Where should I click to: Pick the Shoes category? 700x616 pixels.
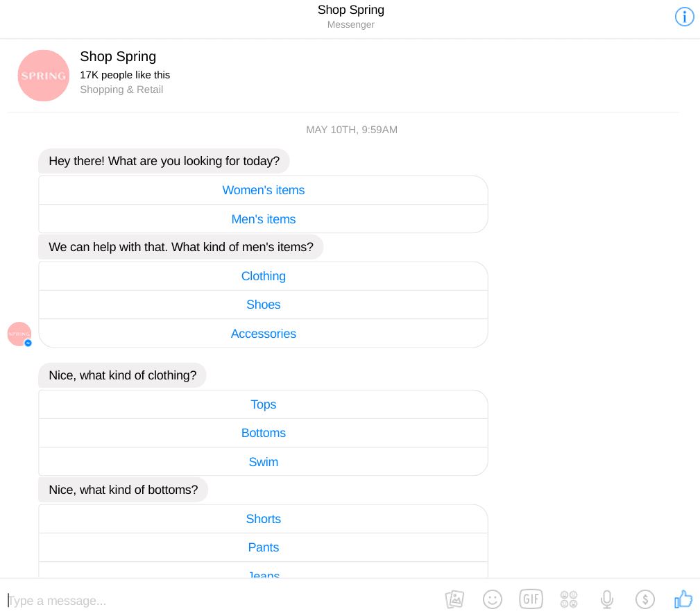[264, 305]
